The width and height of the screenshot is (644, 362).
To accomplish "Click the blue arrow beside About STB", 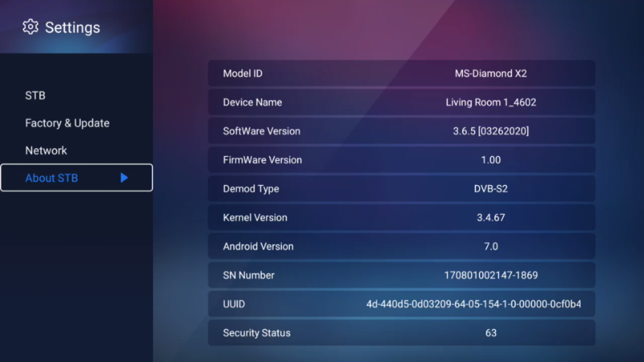I will [124, 178].
